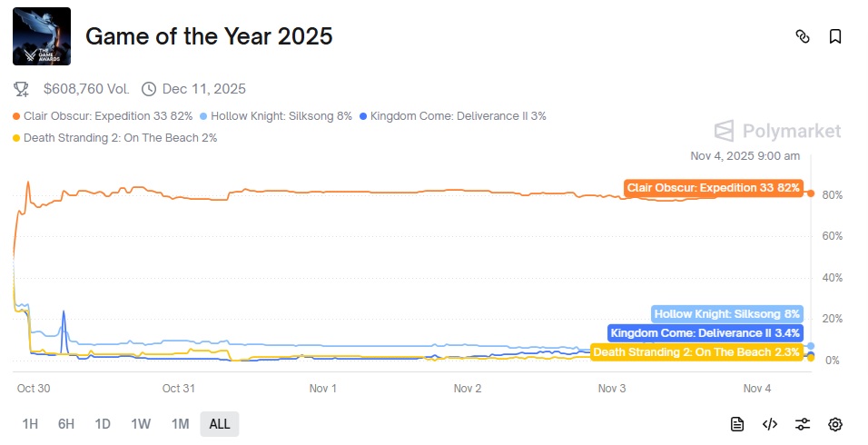Open chart filter sliders icon
This screenshot has width=868, height=445.
point(803,424)
